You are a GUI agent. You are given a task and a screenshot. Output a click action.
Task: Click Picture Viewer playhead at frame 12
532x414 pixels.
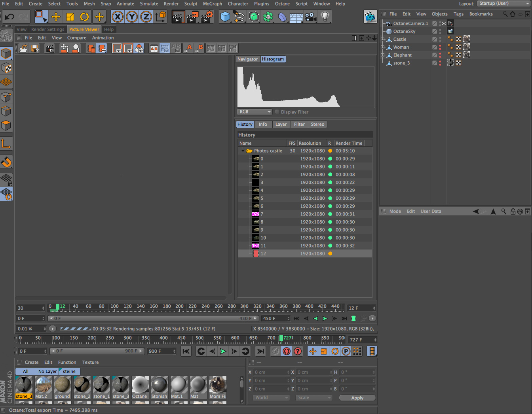coord(58,306)
